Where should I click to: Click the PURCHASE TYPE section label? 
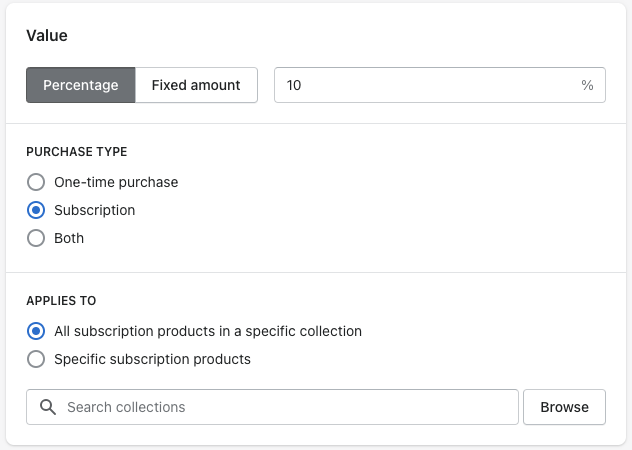[x=77, y=152]
